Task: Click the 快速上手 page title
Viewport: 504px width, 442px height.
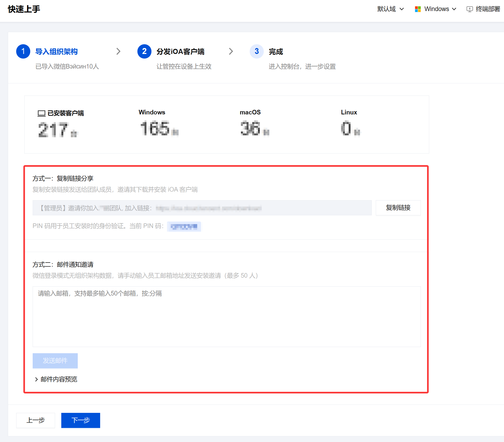Action: click(24, 9)
